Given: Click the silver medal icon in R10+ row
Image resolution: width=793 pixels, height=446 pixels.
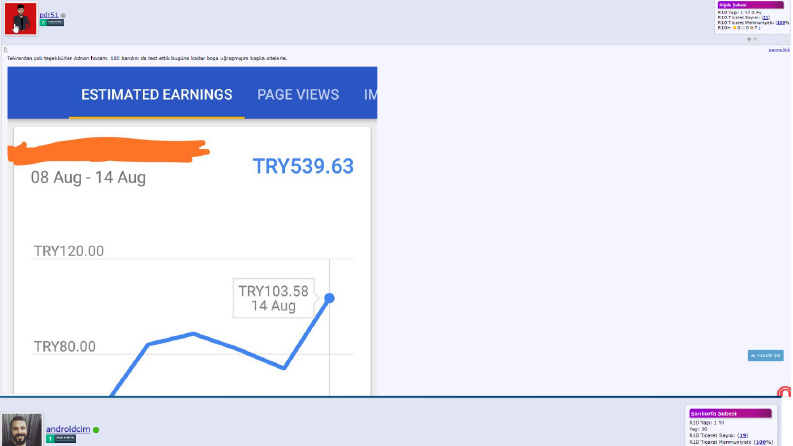Looking at the screenshot, I should point(743,28).
